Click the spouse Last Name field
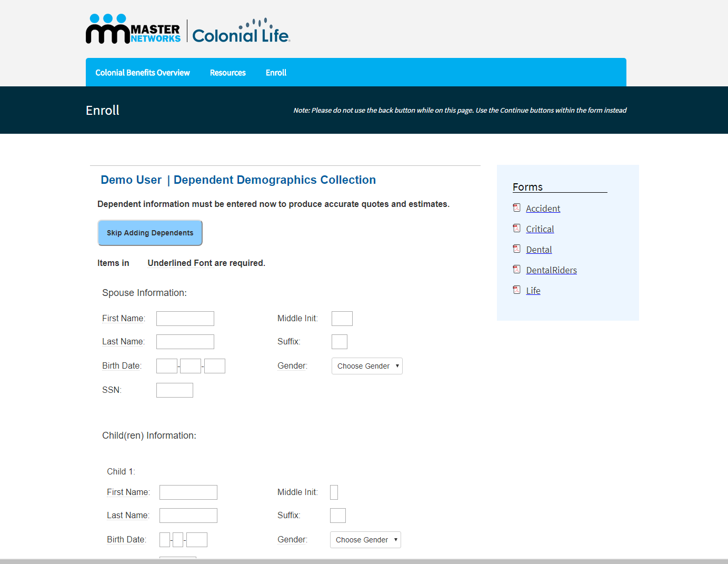 185,342
